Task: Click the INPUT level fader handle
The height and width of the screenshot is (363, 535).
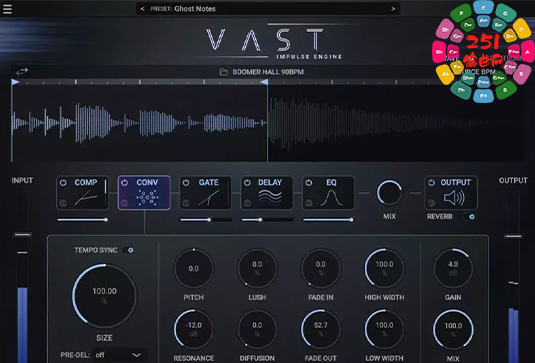Action: click(x=23, y=235)
